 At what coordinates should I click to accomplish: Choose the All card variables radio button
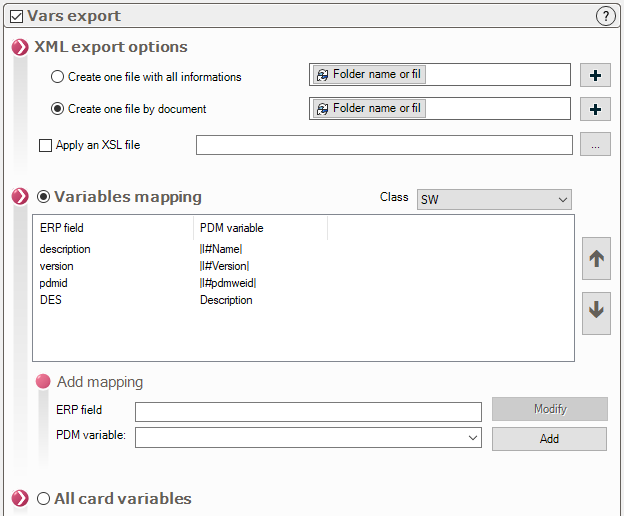pyautogui.click(x=43, y=499)
